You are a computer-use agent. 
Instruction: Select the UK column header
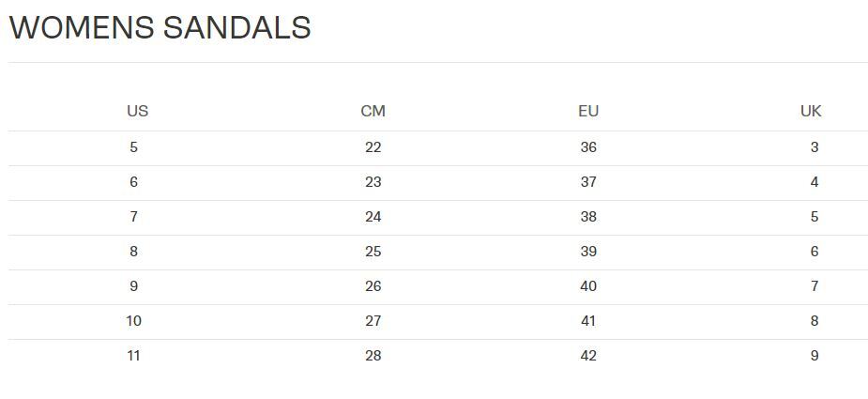tap(811, 112)
